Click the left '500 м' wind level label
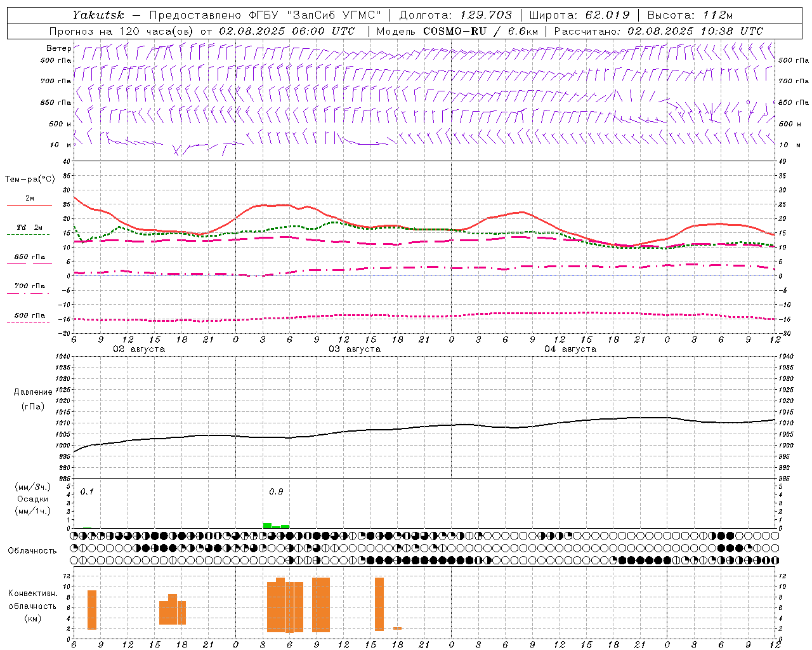Viewport: 812px width, 650px height. (60, 124)
